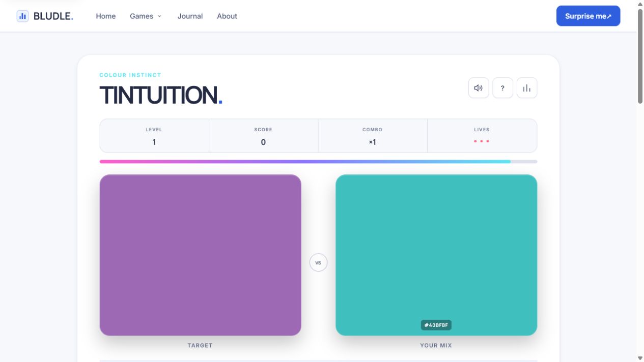The height and width of the screenshot is (362, 644).
Task: Click the scrollbar down arrow
Action: pos(640,358)
